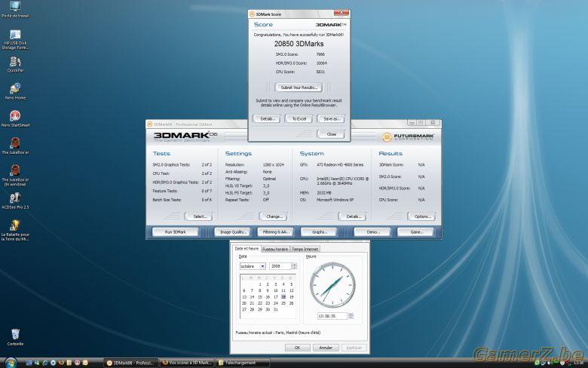Export the score with To Excel
588x368 pixels.
(x=299, y=119)
